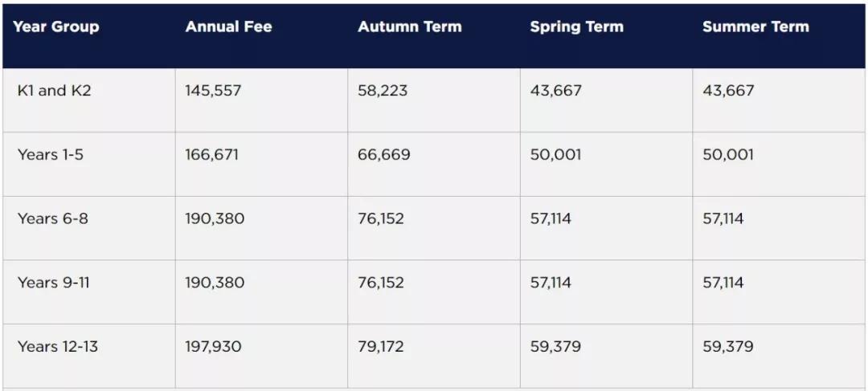868x391 pixels.
Task: Click the 145,557 annual fee cell
Action: pyautogui.click(x=213, y=91)
